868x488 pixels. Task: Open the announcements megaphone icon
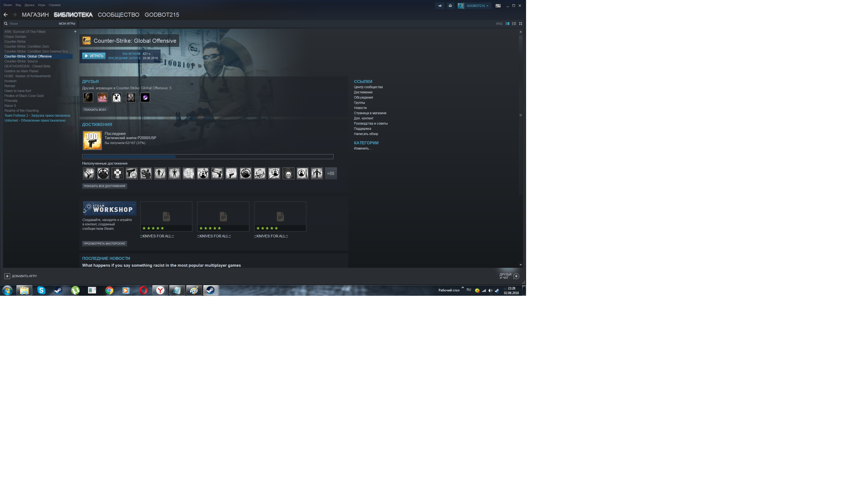[x=440, y=6]
